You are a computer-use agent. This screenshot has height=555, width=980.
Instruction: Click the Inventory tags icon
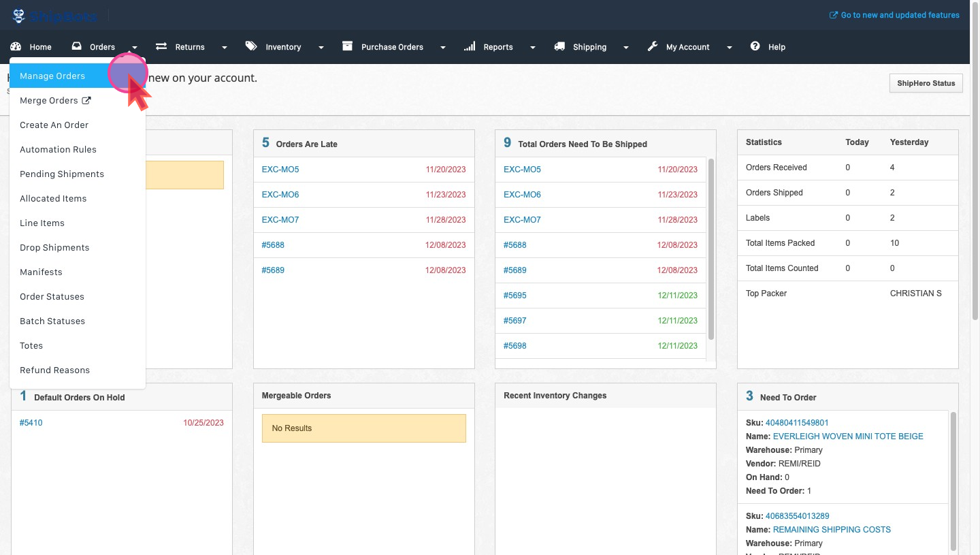252,46
